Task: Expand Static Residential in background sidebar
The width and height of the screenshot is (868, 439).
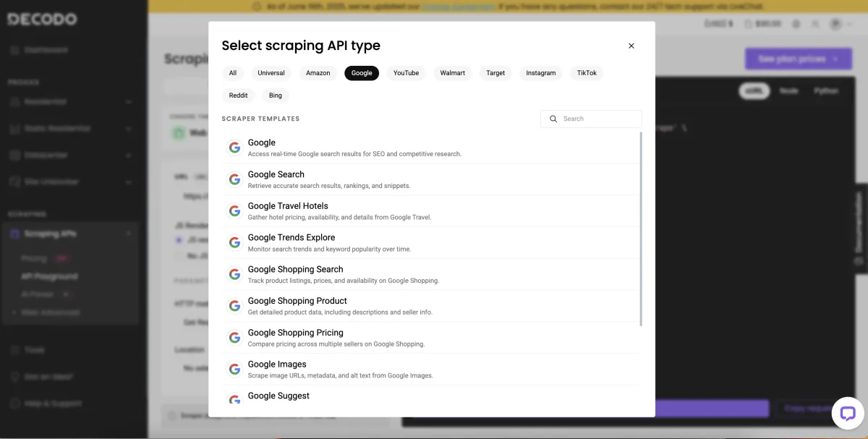Action: point(70,128)
